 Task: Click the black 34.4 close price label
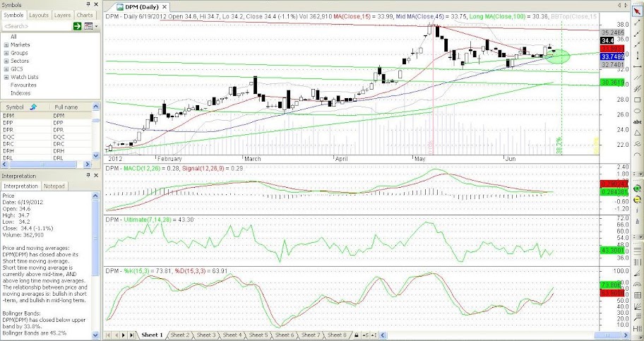(607, 41)
